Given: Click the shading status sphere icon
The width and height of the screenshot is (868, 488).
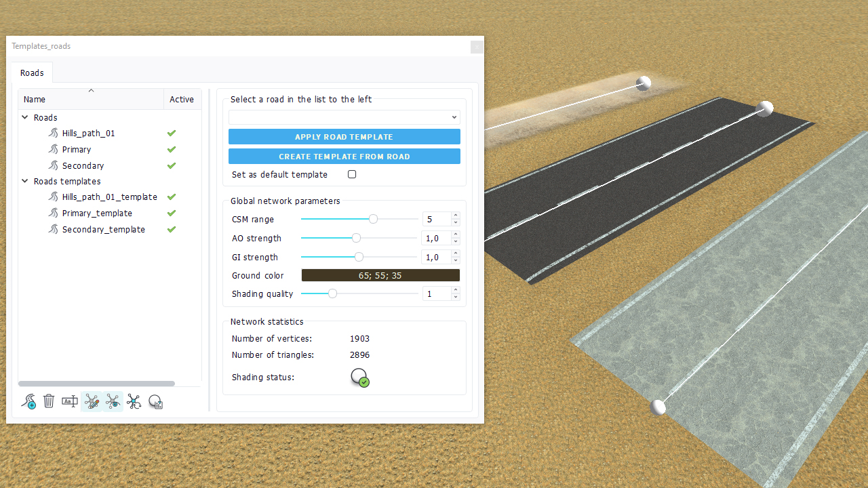Looking at the screenshot, I should (359, 378).
